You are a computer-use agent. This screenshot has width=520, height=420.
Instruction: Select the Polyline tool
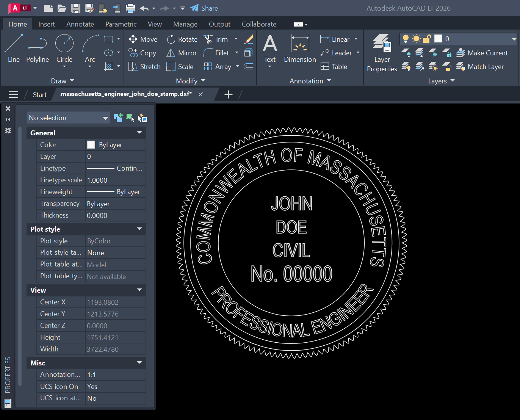(38, 48)
